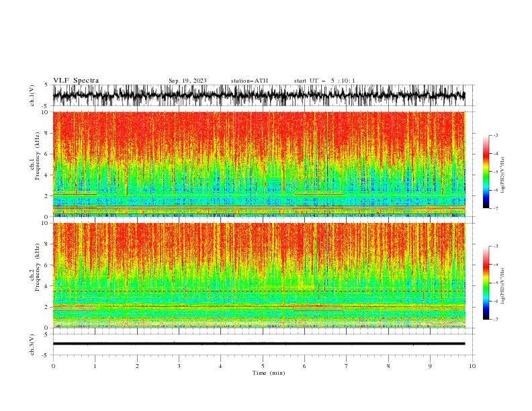This screenshot has height=411, width=532.
Task: Click the 'station=ATH' label
Action: click(249, 81)
